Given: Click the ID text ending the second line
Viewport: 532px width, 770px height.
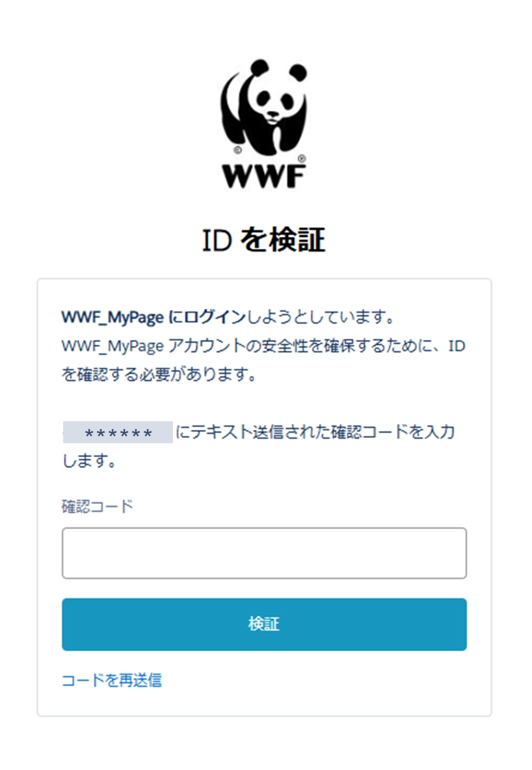Looking at the screenshot, I should click(456, 346).
